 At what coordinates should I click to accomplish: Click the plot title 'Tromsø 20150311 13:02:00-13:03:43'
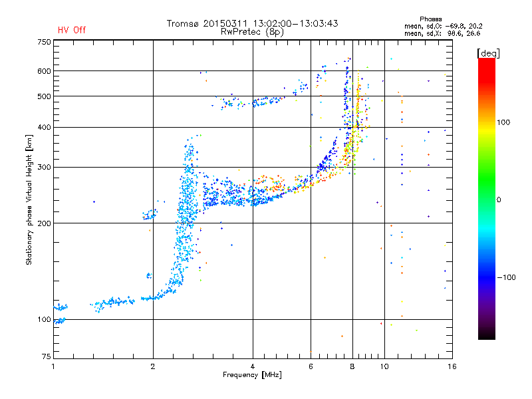tap(252, 23)
